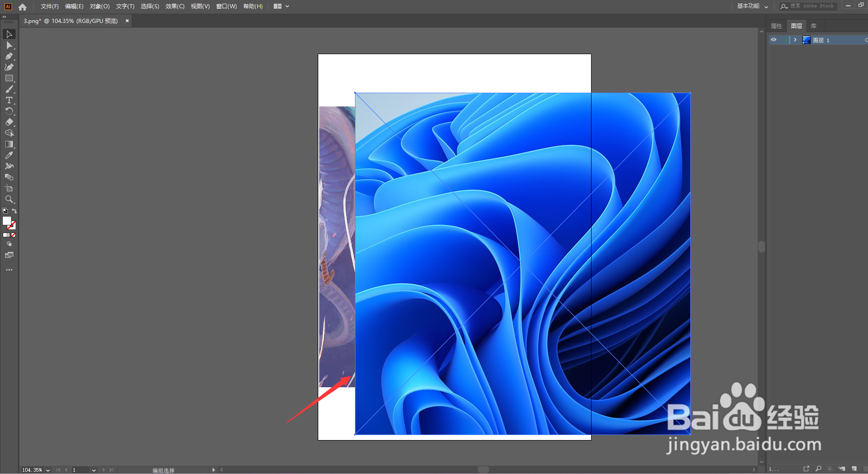Viewport: 868px width, 474px height.
Task: Click the 104.35% zoom field
Action: [33, 470]
